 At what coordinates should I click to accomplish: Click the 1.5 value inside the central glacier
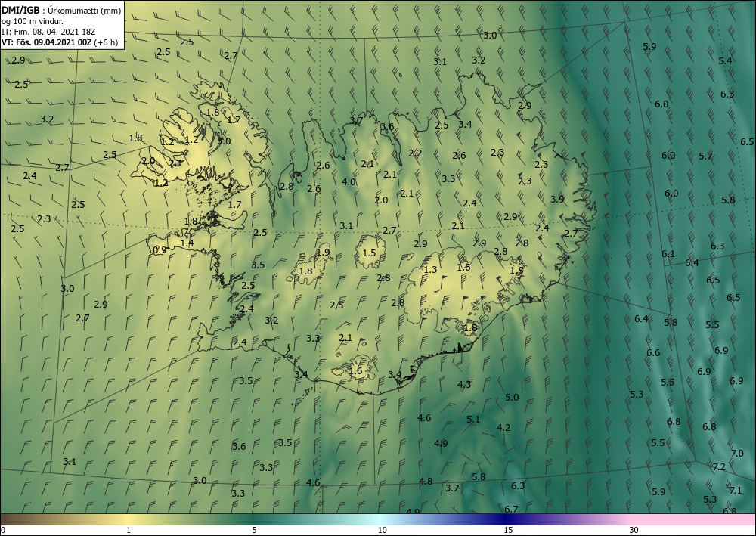pos(370,253)
